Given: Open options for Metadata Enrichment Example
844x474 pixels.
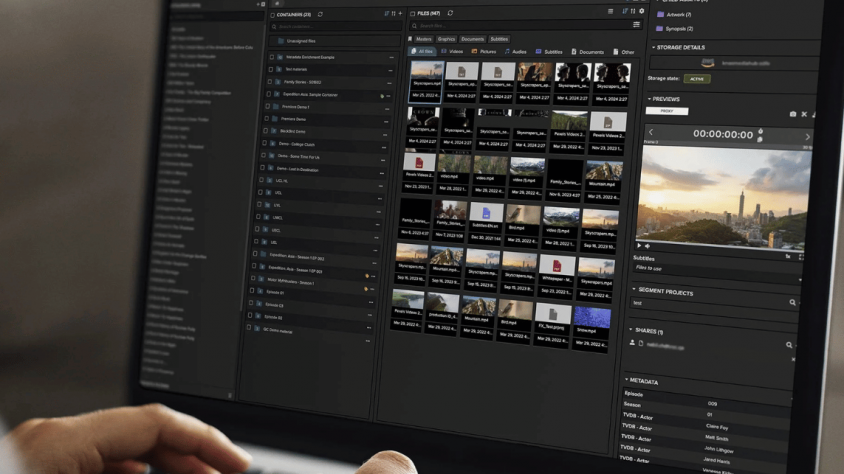Looking at the screenshot, I should [391, 58].
